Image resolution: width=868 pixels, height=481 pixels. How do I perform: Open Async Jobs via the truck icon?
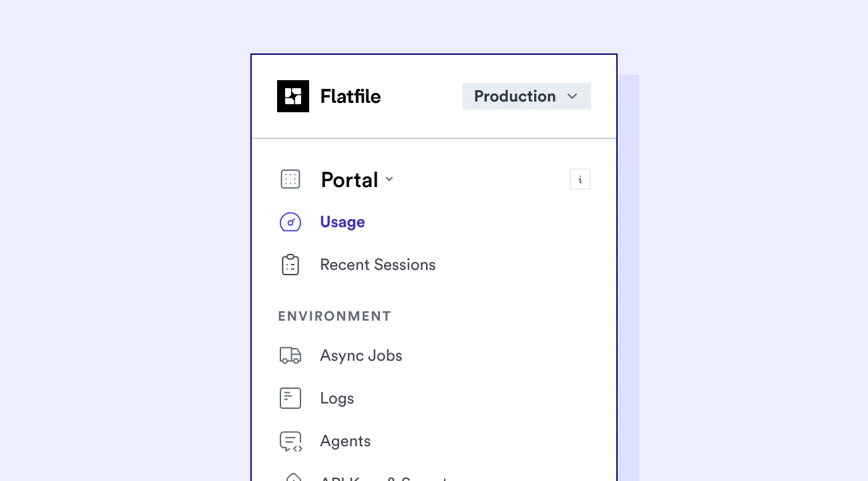pyautogui.click(x=290, y=355)
